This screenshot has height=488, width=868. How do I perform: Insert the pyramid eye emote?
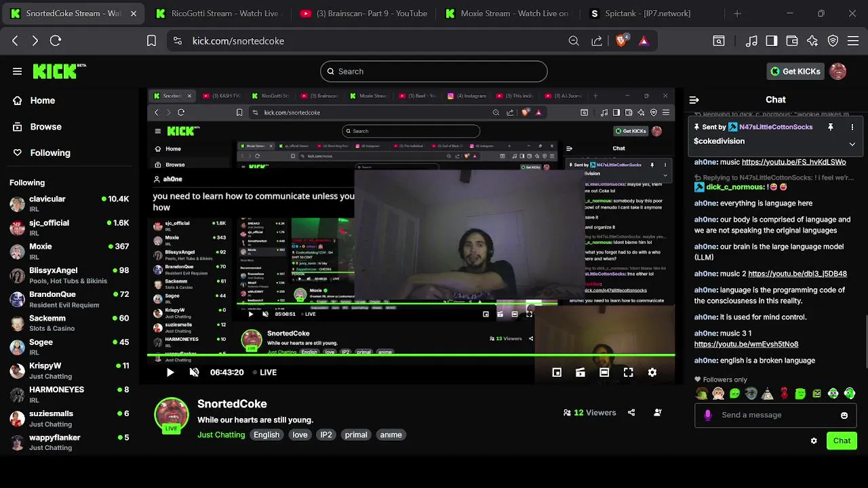click(768, 393)
